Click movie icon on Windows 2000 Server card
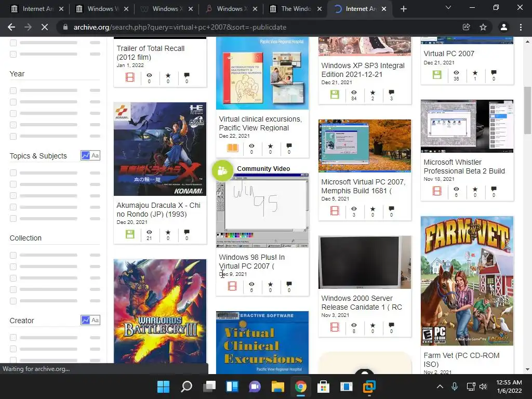 (x=335, y=327)
